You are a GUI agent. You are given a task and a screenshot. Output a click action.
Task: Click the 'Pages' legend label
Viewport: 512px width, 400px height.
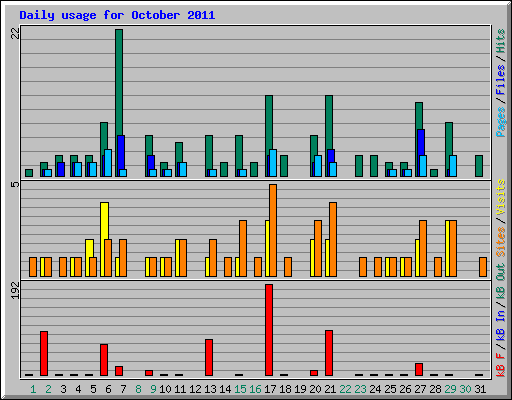[x=500, y=122]
